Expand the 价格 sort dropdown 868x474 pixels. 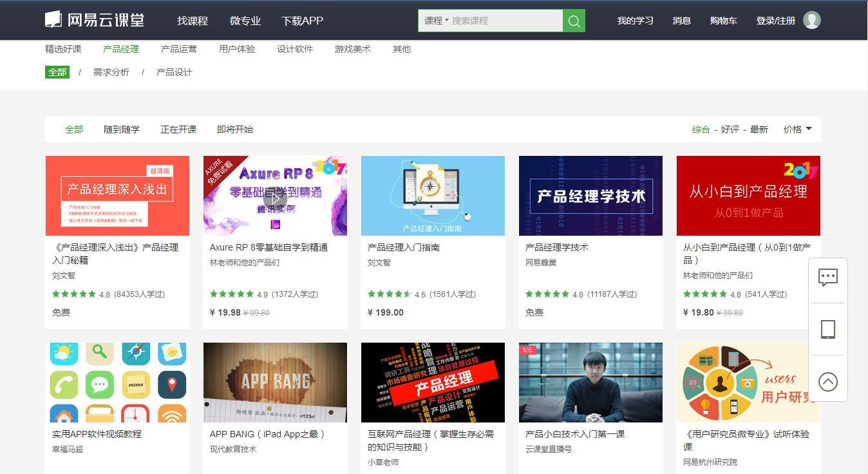point(797,129)
